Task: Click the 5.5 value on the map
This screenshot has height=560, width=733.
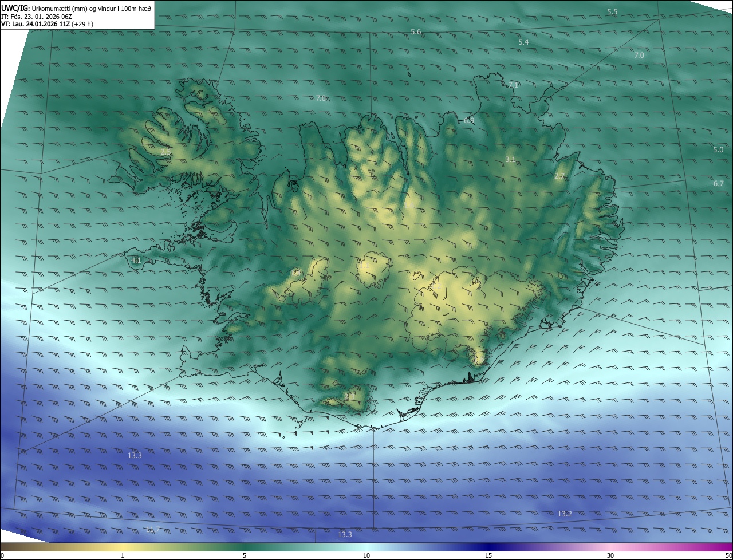Action: (612, 12)
